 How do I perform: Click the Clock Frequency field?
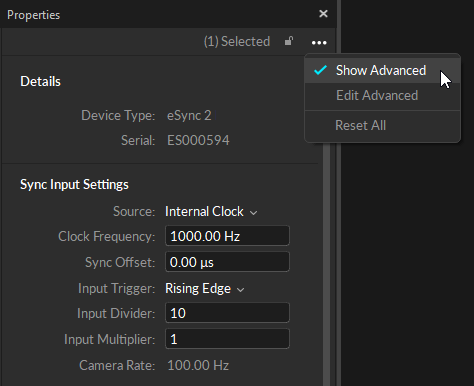[x=227, y=236]
